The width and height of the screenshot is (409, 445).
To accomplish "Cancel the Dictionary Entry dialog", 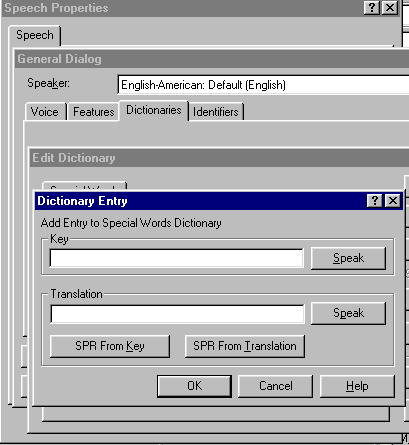I will pyautogui.click(x=276, y=386).
